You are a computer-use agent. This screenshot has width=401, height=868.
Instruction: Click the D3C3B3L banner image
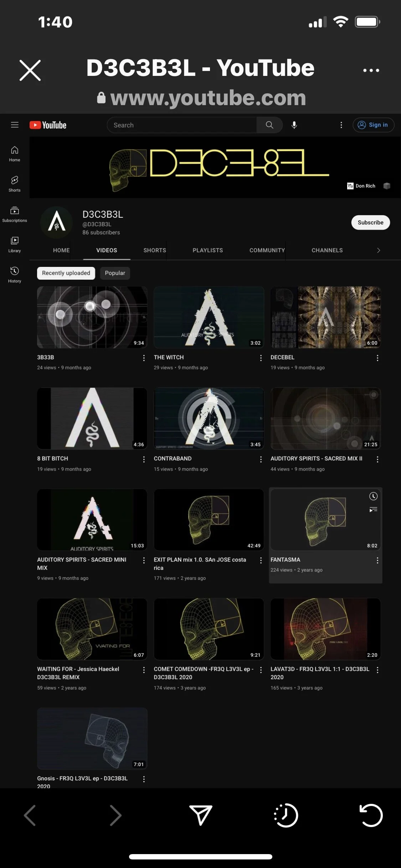215,167
